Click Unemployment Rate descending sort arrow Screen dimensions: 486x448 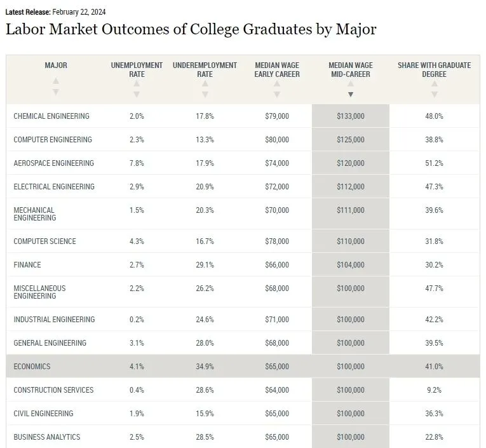pyautogui.click(x=137, y=95)
